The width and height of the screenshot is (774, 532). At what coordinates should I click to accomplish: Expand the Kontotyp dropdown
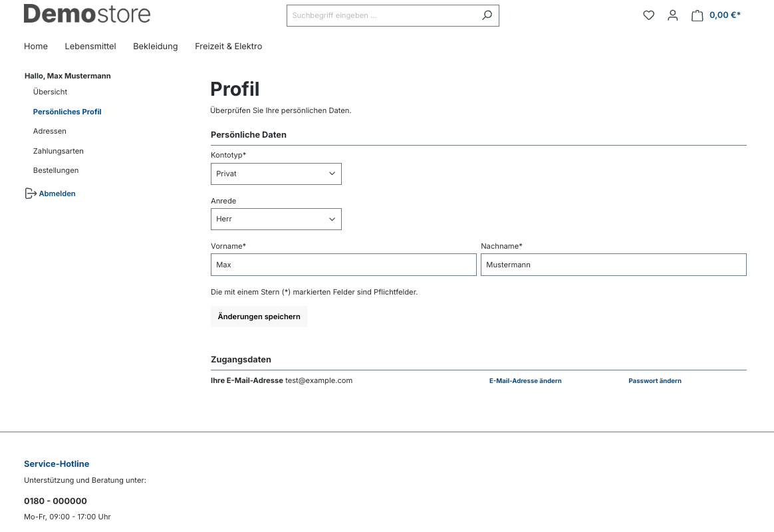pyautogui.click(x=276, y=174)
